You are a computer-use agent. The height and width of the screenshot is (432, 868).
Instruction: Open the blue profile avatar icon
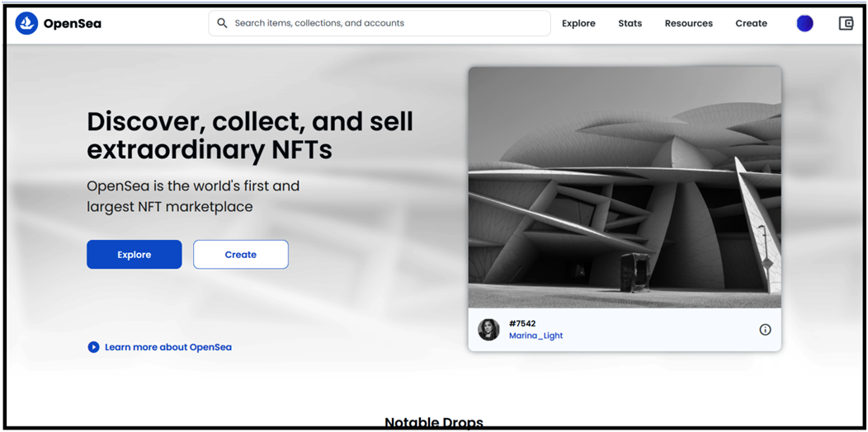point(804,23)
